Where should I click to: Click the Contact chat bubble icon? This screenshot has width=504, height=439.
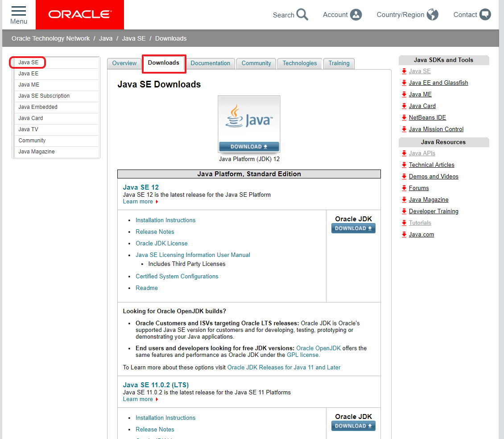click(x=485, y=14)
